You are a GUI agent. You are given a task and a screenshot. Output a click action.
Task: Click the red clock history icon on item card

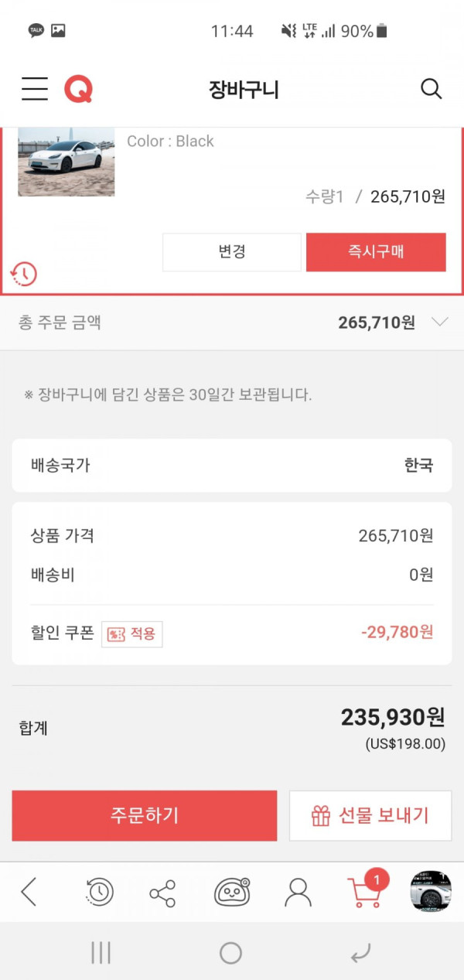pos(23,274)
